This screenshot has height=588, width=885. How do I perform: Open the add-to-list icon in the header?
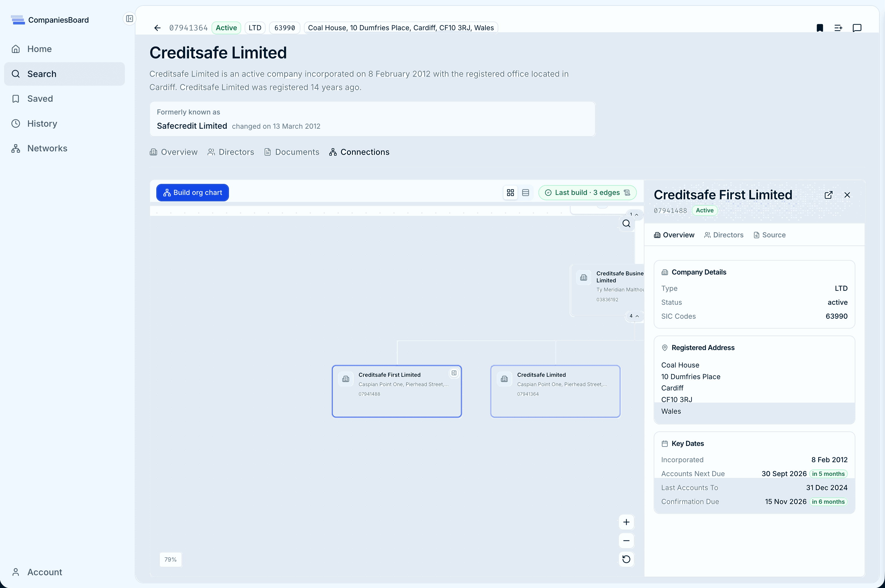[x=838, y=28]
